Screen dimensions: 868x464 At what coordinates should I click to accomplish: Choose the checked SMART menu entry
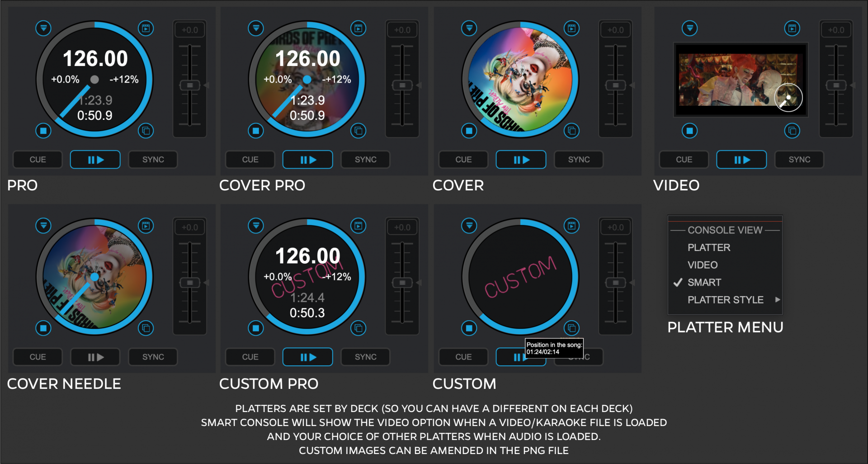point(704,282)
